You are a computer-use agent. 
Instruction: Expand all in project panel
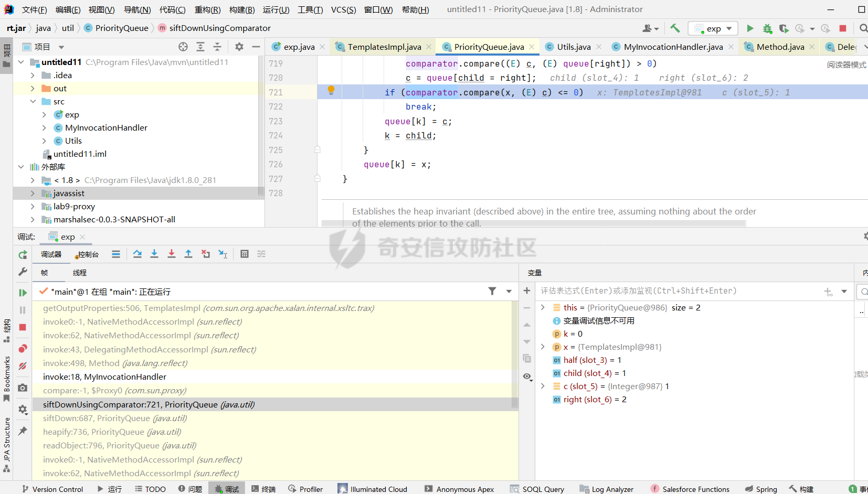[x=200, y=47]
